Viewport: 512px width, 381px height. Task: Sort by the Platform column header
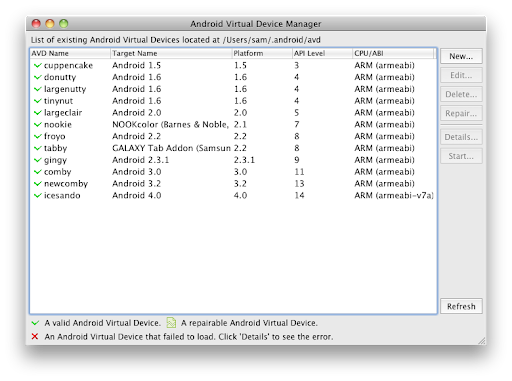pos(262,53)
